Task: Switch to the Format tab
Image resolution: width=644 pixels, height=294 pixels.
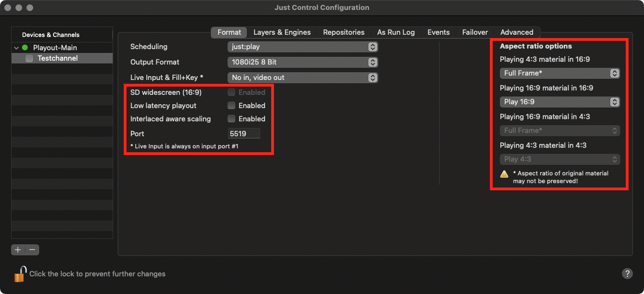Action: coord(229,33)
